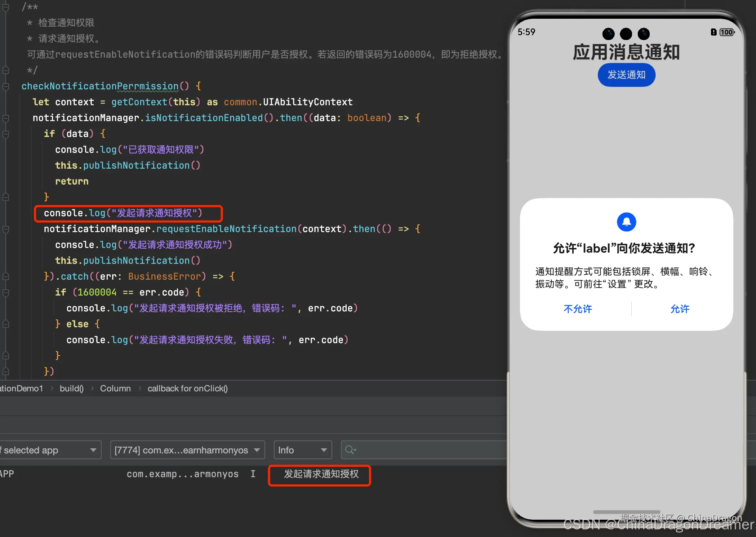Select Column in the breadcrumb bar
This screenshot has width=756, height=537.
(115, 389)
